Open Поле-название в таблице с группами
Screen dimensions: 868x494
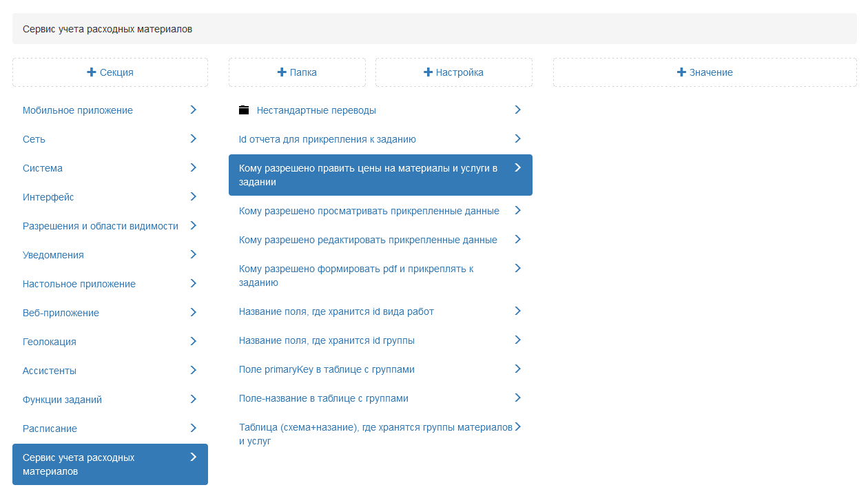click(x=324, y=398)
